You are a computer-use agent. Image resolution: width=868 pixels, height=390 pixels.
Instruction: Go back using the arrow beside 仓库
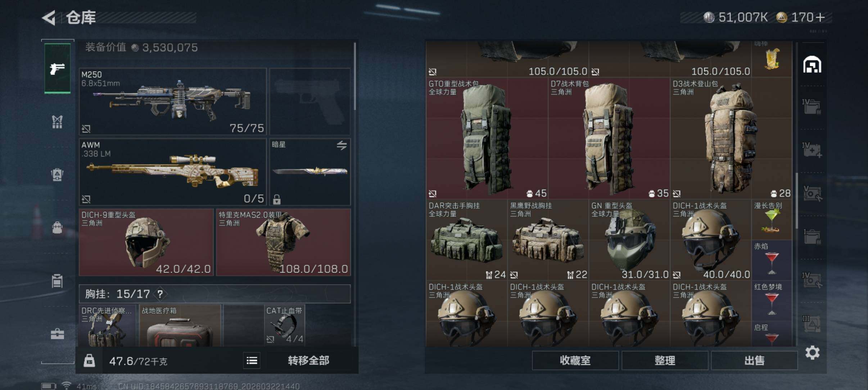coord(49,18)
